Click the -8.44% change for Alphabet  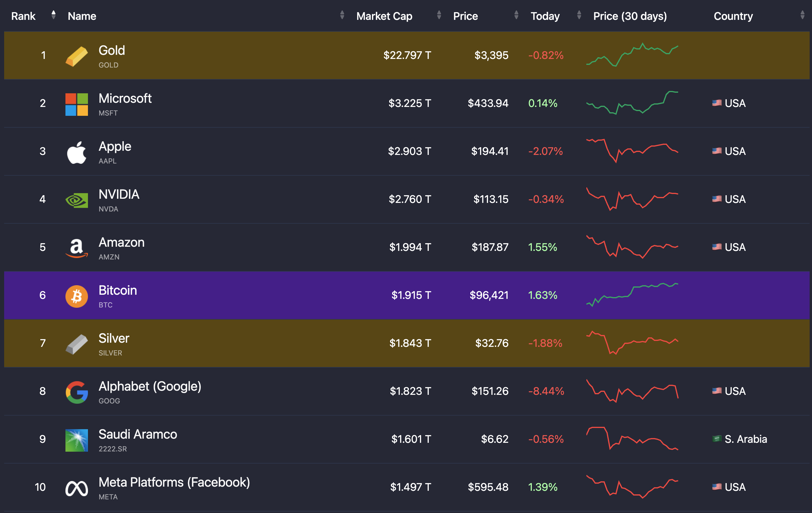[x=546, y=391]
